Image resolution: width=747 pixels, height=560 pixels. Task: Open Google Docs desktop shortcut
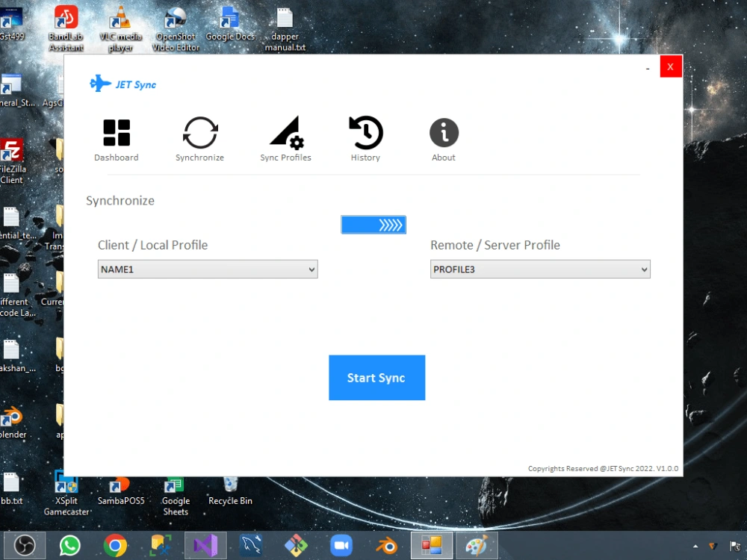click(x=230, y=24)
